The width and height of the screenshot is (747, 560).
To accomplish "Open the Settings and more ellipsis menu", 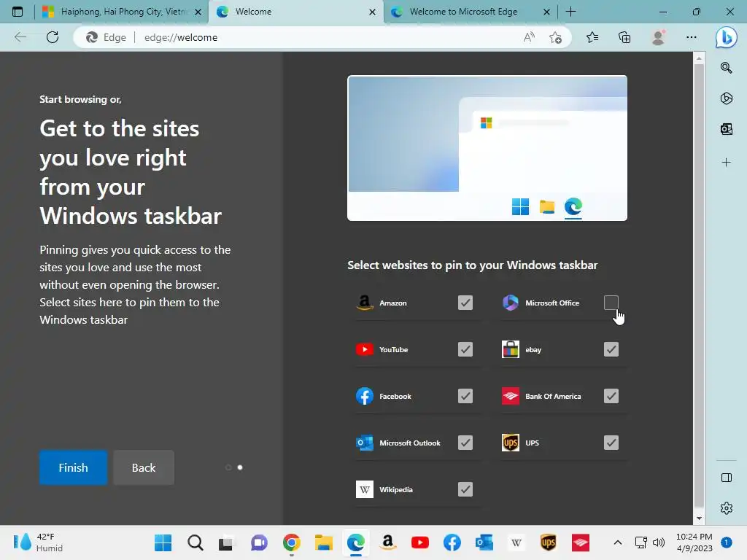I will point(692,37).
